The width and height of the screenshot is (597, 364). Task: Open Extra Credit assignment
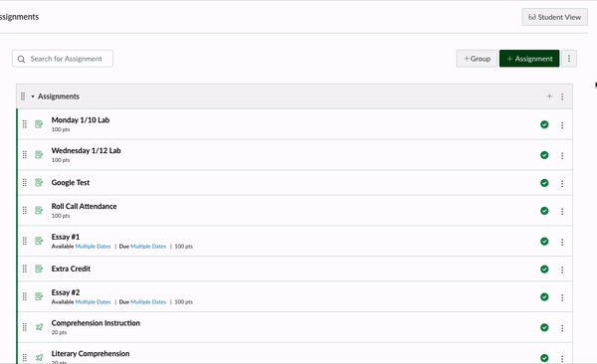(71, 269)
